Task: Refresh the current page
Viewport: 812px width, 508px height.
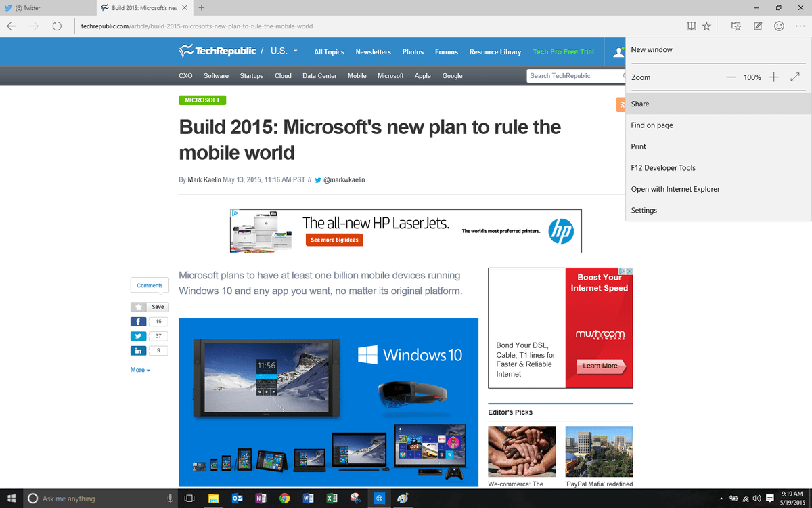Action: click(57, 26)
